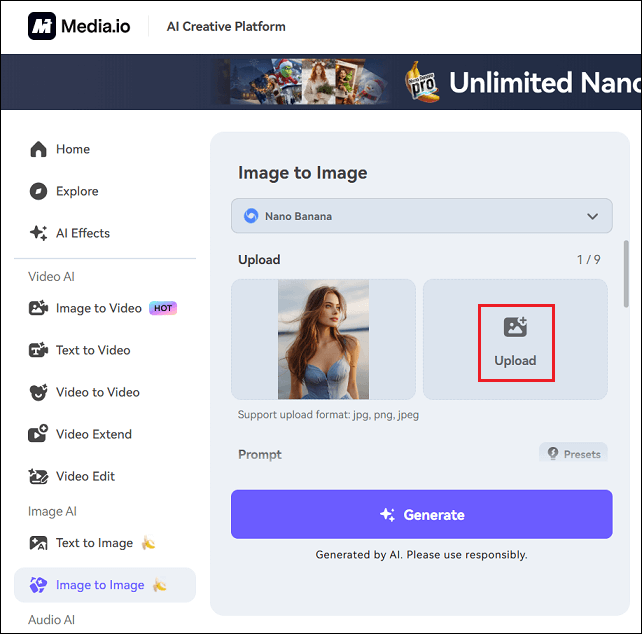
Task: Click the Explore compass icon
Action: (38, 191)
